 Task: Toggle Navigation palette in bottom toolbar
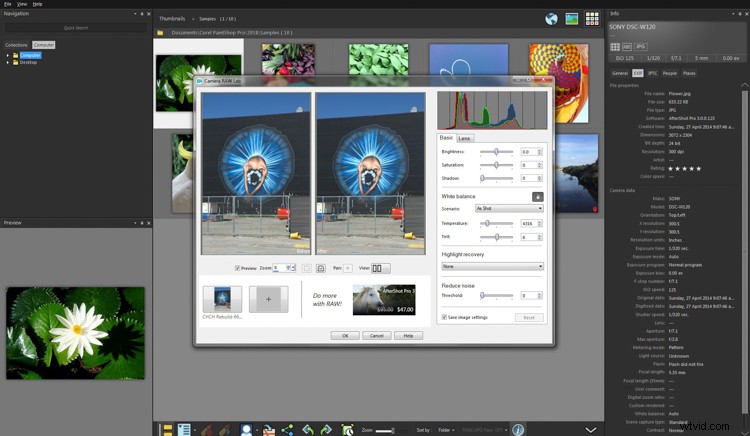167,429
